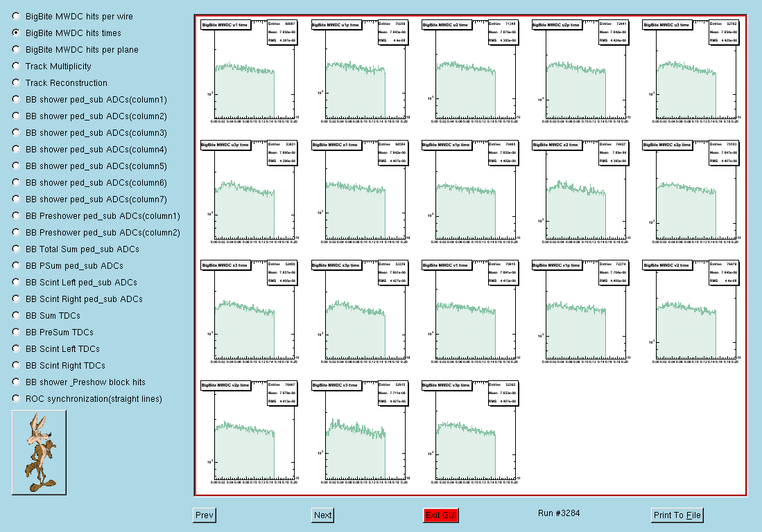This screenshot has height=532, width=762.
Task: Click the Wile E. Coyote picture button
Action: [x=39, y=452]
